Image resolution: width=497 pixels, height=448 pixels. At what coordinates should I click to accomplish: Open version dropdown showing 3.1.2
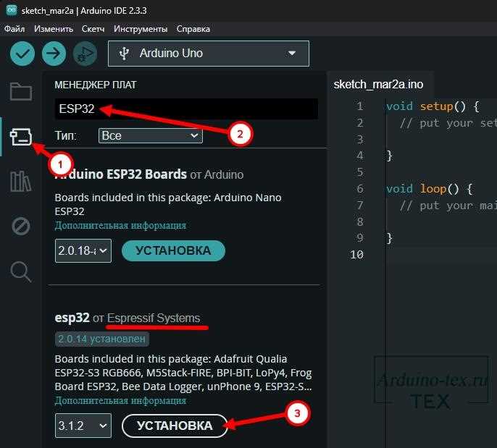coord(83,426)
